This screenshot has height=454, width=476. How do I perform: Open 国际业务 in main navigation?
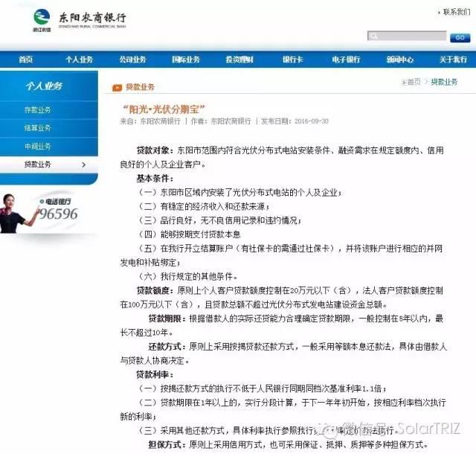[186, 60]
